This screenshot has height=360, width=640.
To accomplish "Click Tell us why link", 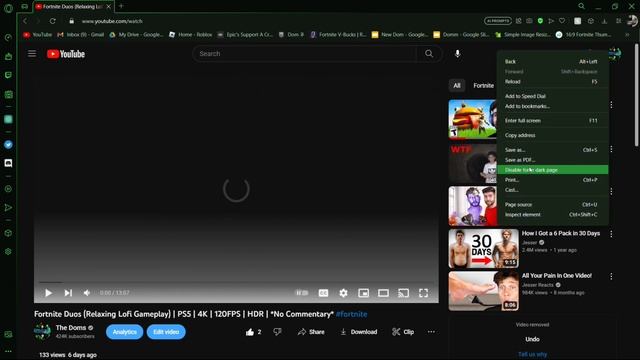I will click(x=532, y=354).
